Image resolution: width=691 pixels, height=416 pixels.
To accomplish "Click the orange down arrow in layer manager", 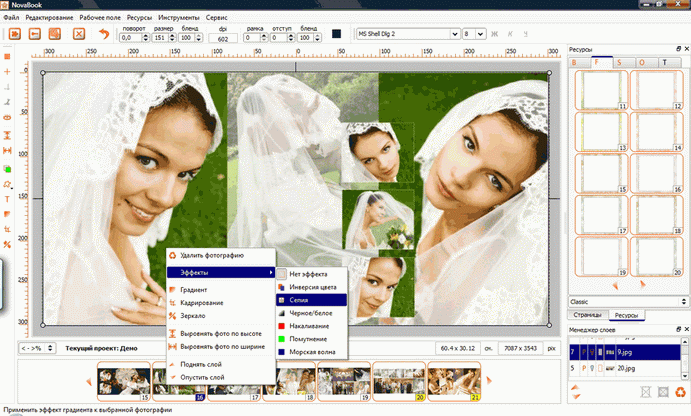I will point(576,396).
